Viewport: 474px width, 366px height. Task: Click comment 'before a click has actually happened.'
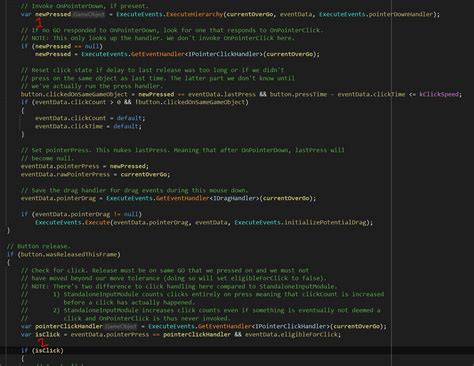click(129, 302)
